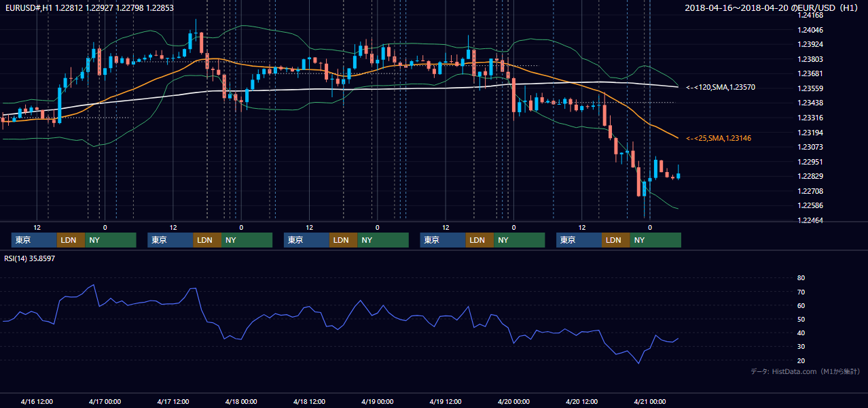
Task: Click RSI scale level 50
Action: [801, 319]
